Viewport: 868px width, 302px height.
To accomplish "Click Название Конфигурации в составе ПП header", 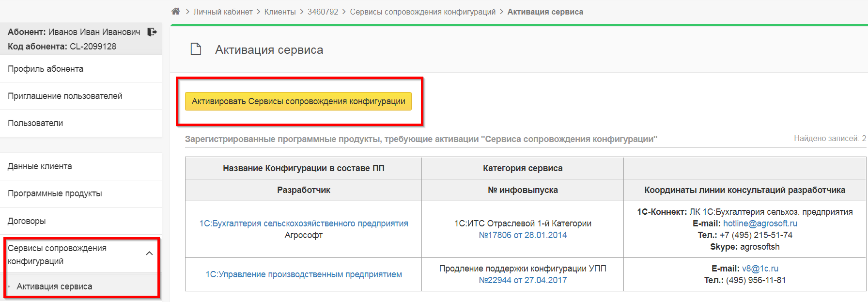I will [x=304, y=168].
